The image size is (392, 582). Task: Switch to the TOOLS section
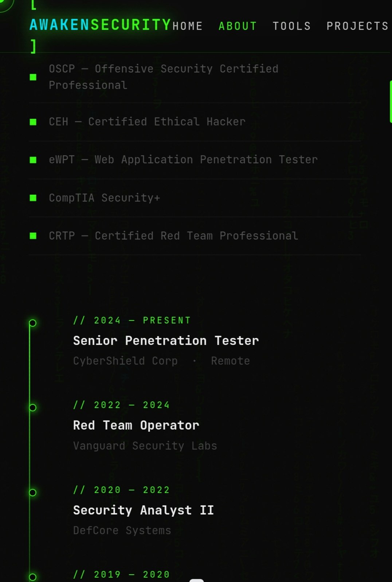point(292,26)
